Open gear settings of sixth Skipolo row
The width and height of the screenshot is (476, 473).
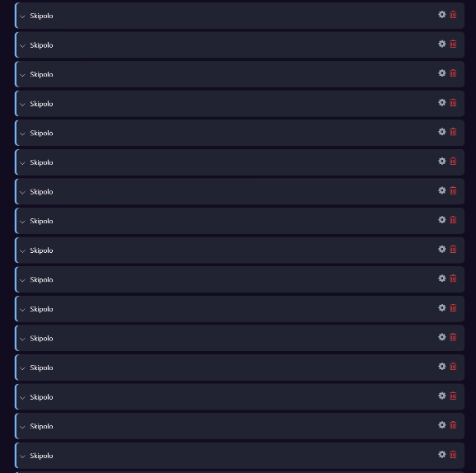click(x=441, y=161)
